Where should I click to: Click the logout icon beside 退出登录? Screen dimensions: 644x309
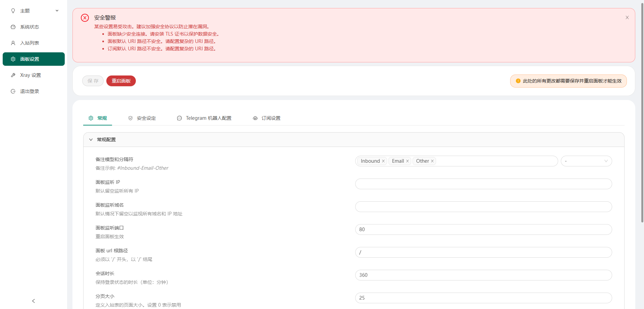(x=13, y=91)
